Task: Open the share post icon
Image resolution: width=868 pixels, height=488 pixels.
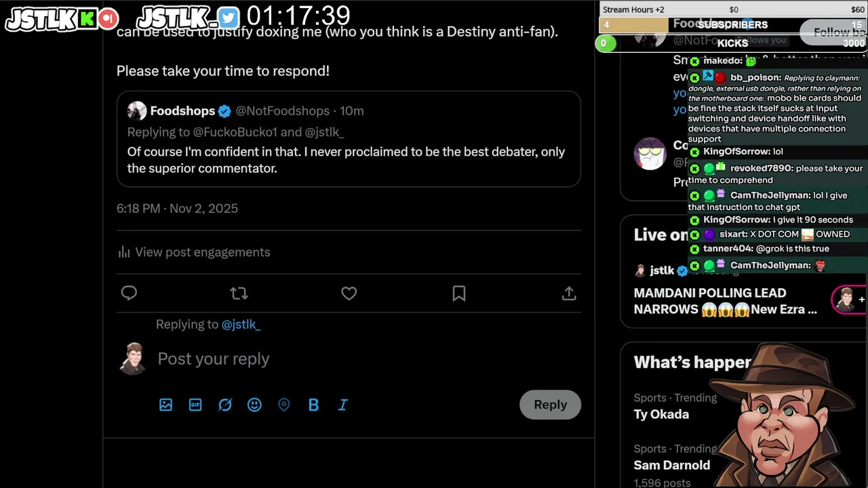Action: pyautogui.click(x=569, y=293)
